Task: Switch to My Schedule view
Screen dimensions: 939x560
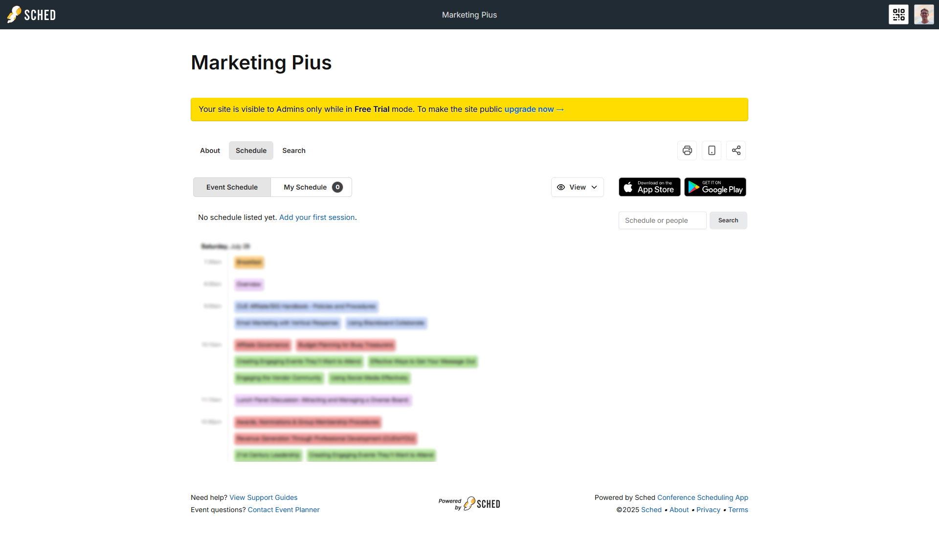Action: pyautogui.click(x=312, y=187)
